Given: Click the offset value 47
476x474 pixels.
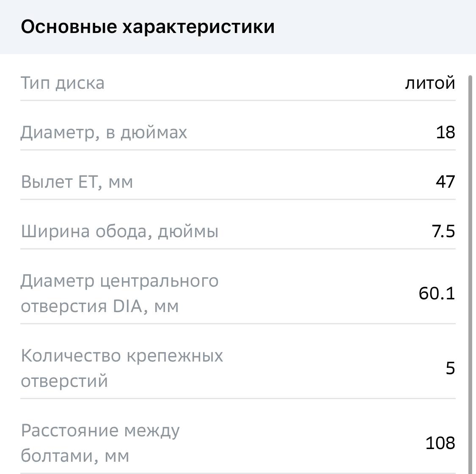Looking at the screenshot, I should (445, 182).
